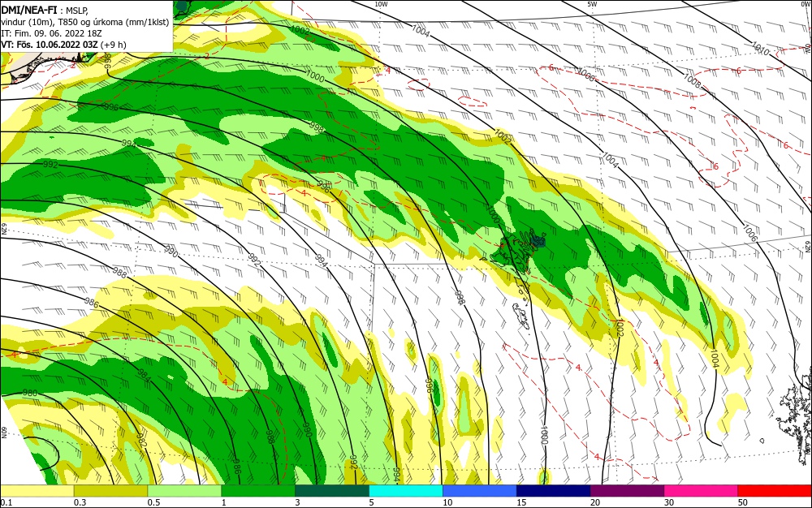The height and width of the screenshot is (508, 812).
Task: Click the 1010 isobar label
Action: pyautogui.click(x=760, y=49)
